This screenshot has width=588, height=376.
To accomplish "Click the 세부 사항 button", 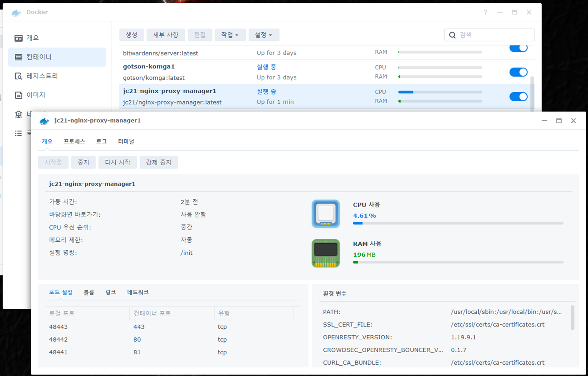I will point(166,35).
